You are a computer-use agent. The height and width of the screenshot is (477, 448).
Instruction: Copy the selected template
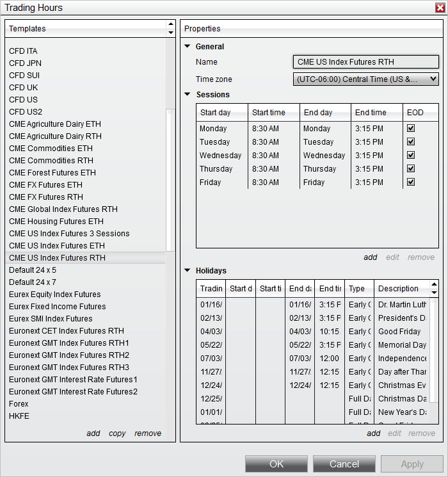pos(117,433)
